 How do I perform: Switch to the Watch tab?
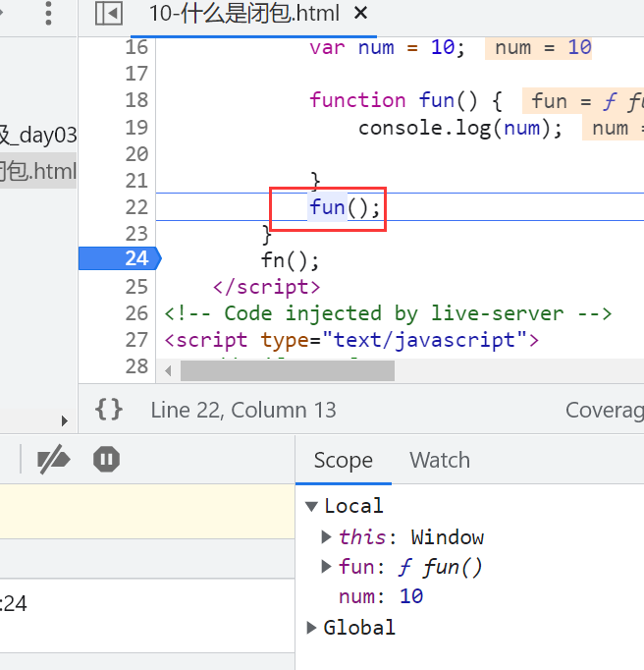[x=439, y=461]
